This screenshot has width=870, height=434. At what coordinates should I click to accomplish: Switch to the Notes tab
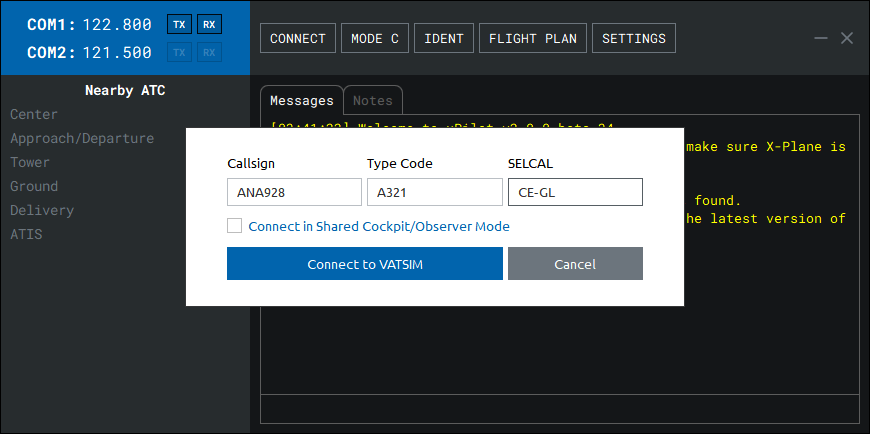pos(373,100)
